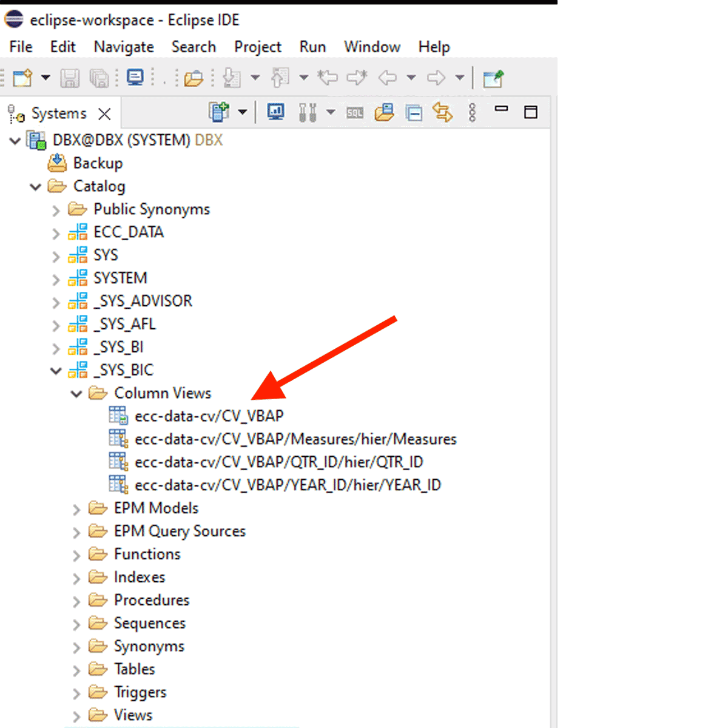Collapse the Column Views folder
Screen dimensions: 728x728
coord(76,394)
